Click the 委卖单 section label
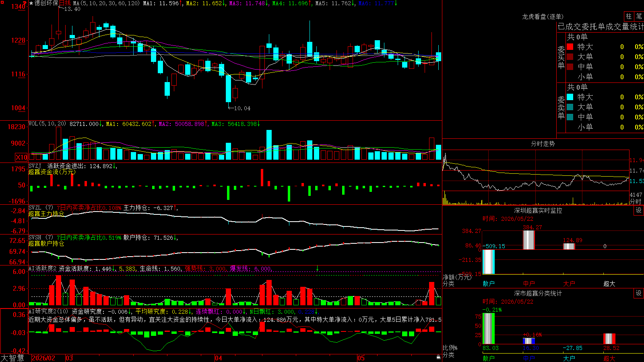 tap(561, 107)
